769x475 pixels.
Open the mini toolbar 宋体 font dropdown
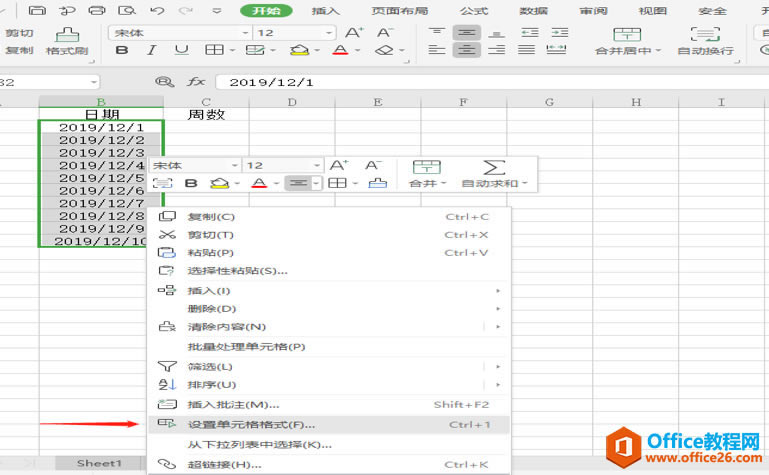click(235, 166)
